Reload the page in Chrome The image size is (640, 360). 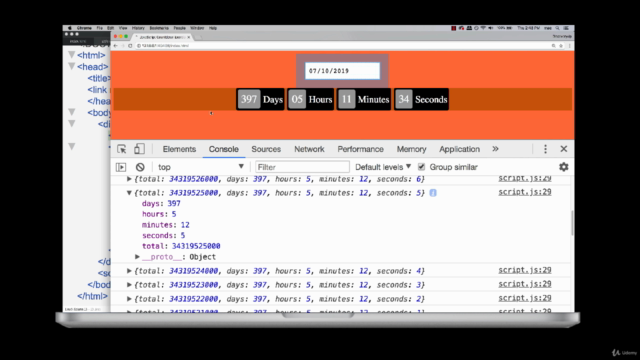[130, 46]
